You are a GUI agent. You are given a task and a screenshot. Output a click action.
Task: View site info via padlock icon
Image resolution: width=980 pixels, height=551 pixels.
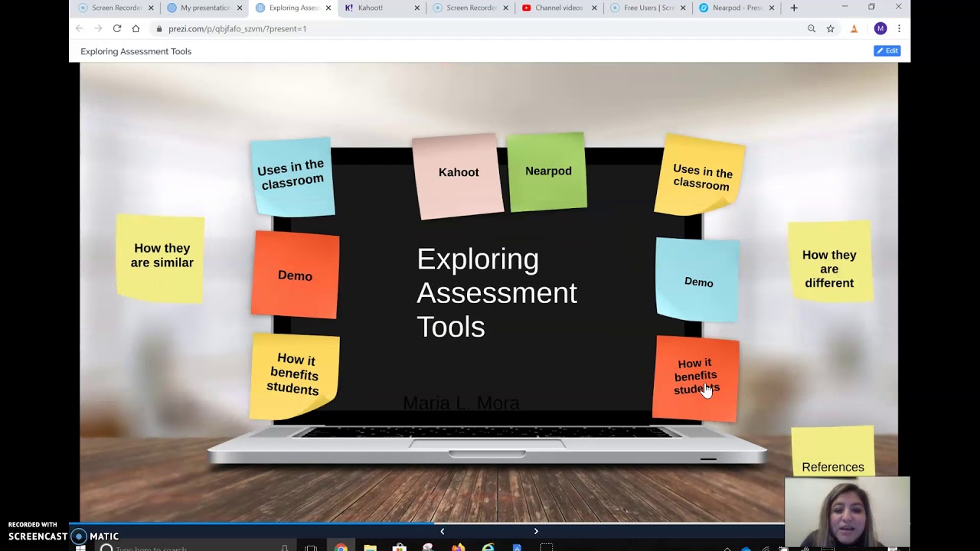(x=159, y=29)
